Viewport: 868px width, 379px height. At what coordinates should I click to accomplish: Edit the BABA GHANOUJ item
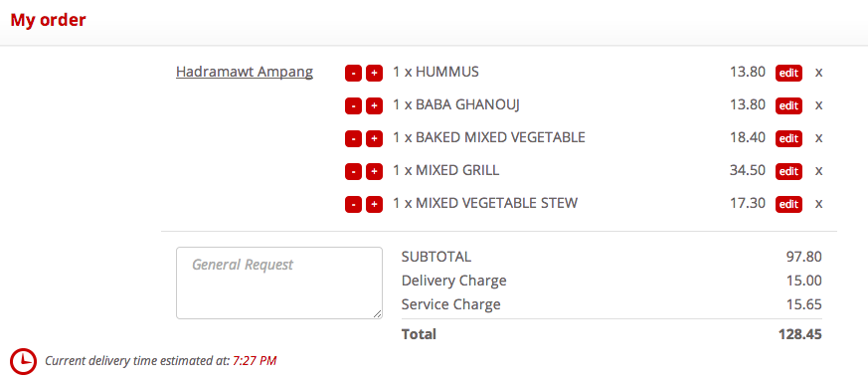pos(788,105)
